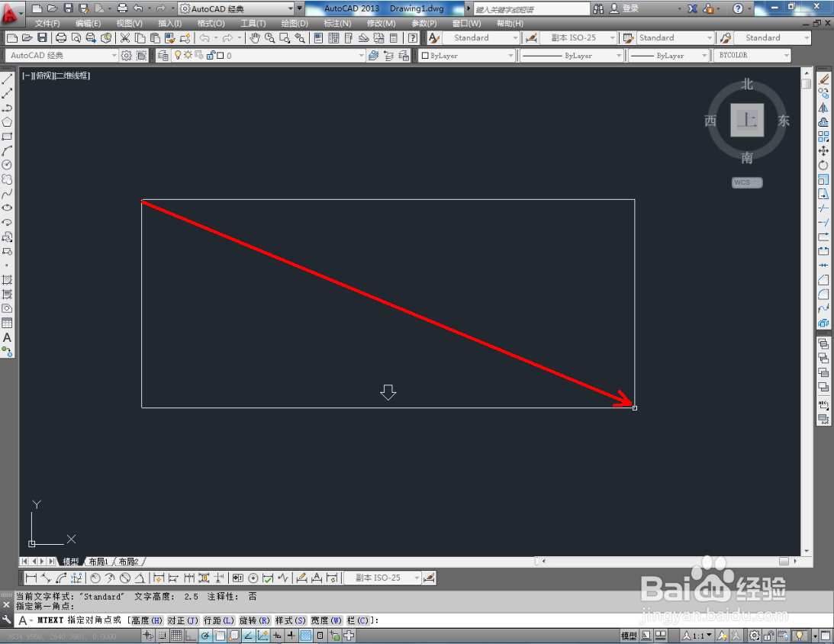Open the 编辑(E) menu

88,24
